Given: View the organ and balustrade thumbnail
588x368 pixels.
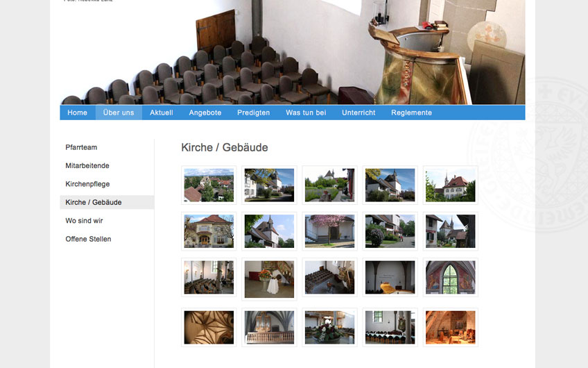Looking at the screenshot, I should [x=269, y=328].
